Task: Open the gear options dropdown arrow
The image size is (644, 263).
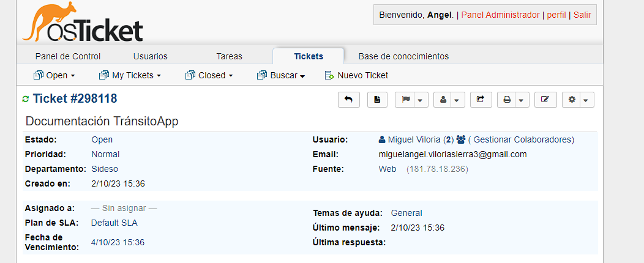Action: click(x=586, y=100)
